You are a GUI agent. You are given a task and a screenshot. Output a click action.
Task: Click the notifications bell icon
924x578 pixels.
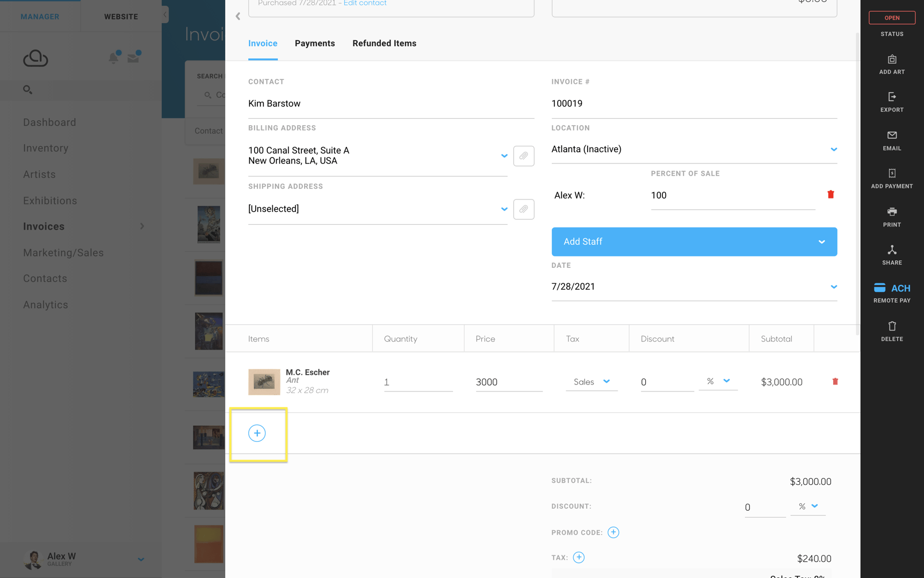(113, 57)
